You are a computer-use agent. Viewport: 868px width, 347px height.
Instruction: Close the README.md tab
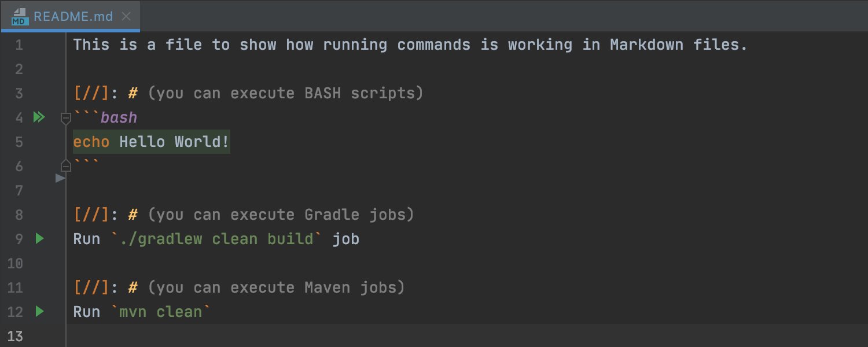click(126, 16)
